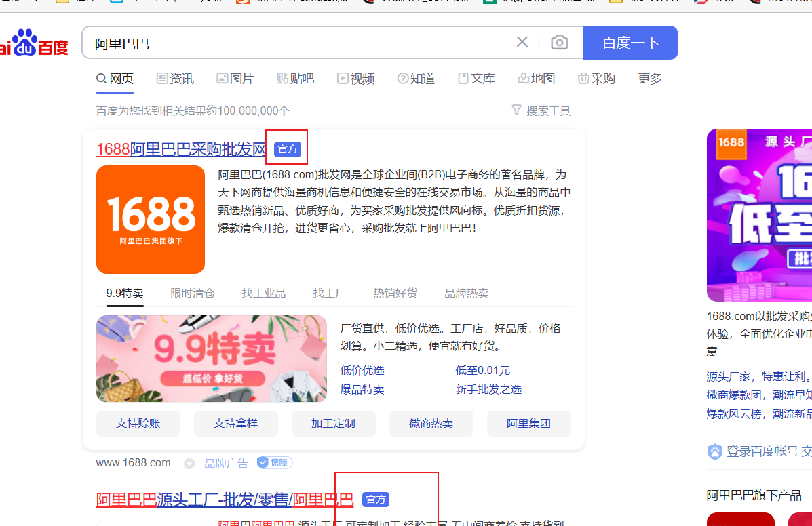This screenshot has width=812, height=526.
Task: Clear the search box with X icon
Action: [522, 42]
